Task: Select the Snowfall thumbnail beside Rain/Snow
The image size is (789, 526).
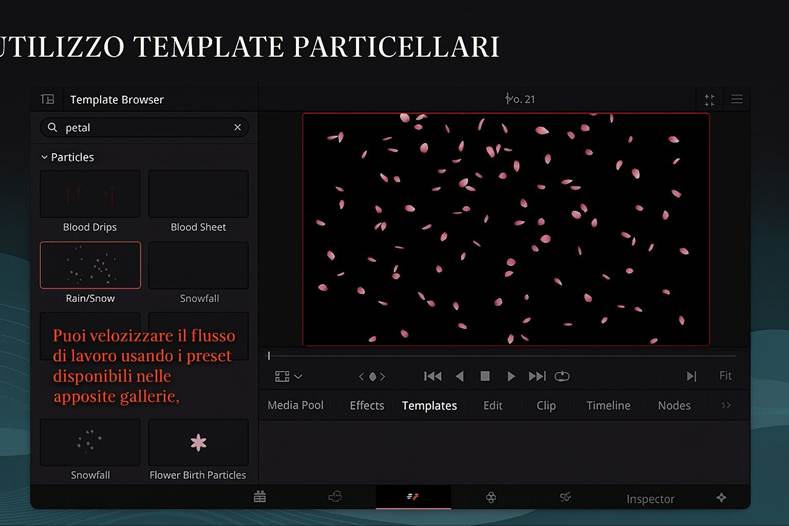Action: [198, 265]
